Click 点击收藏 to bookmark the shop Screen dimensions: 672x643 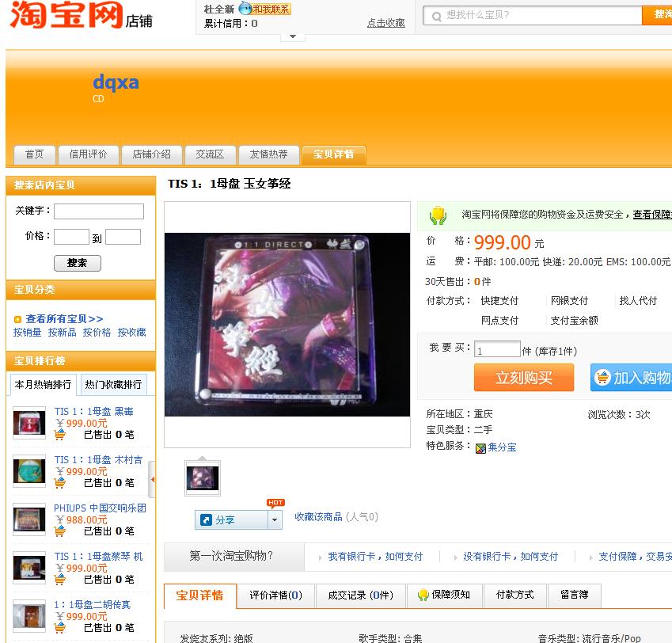385,23
